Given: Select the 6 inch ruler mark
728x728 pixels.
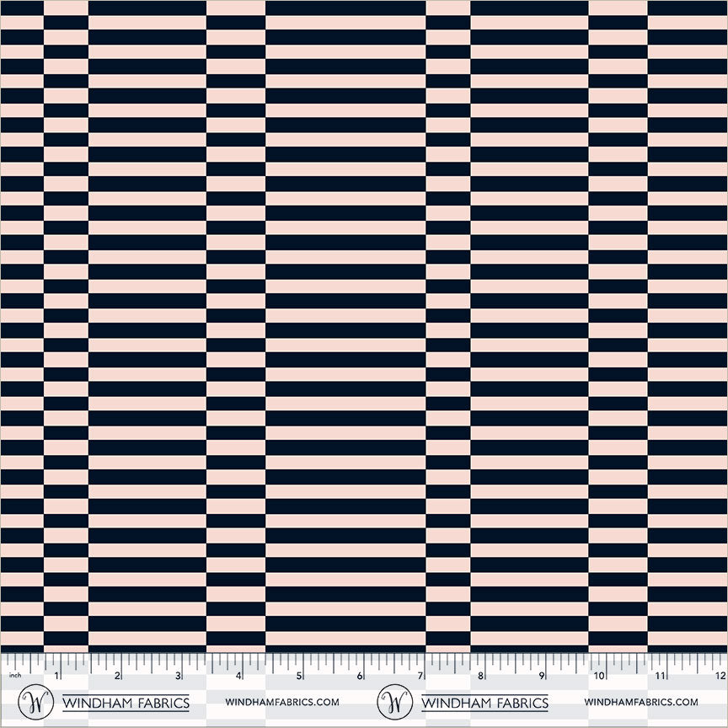Looking at the screenshot, I should [x=361, y=676].
